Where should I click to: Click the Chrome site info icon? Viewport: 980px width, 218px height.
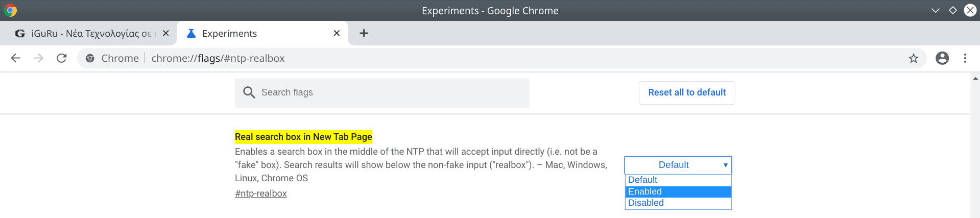90,58
